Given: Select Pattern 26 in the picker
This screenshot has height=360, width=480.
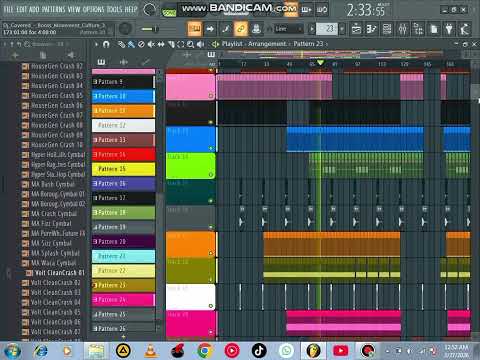Looking at the screenshot, I should point(123,329).
